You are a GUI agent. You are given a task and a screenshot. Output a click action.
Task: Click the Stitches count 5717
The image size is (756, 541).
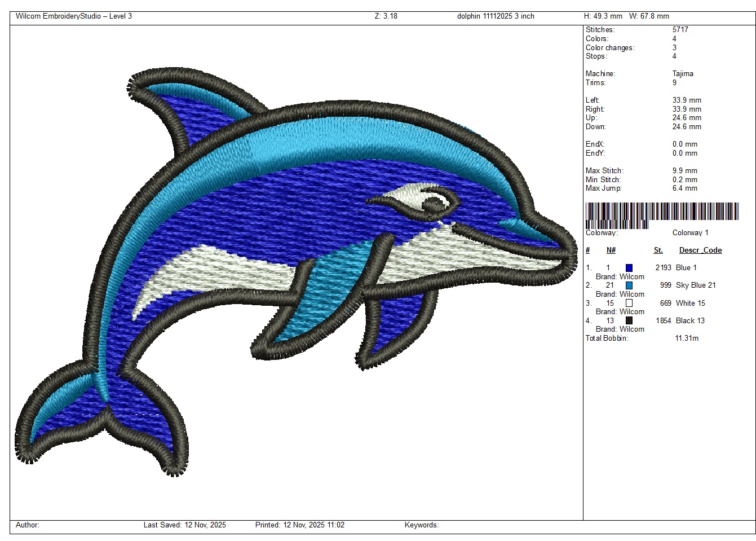[680, 30]
